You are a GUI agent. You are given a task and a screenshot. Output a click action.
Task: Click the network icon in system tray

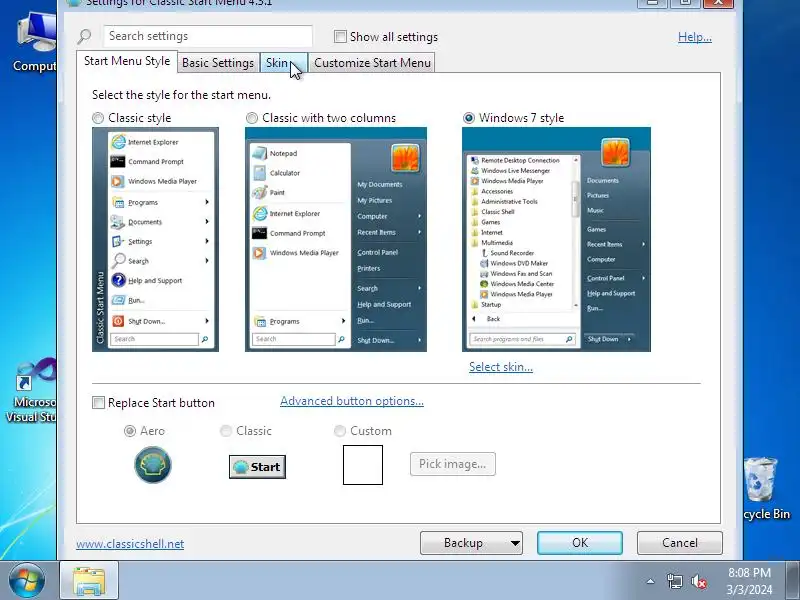tap(674, 581)
